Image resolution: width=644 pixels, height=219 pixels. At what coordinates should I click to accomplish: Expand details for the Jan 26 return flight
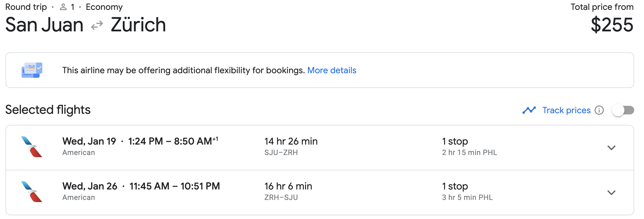pos(611,193)
